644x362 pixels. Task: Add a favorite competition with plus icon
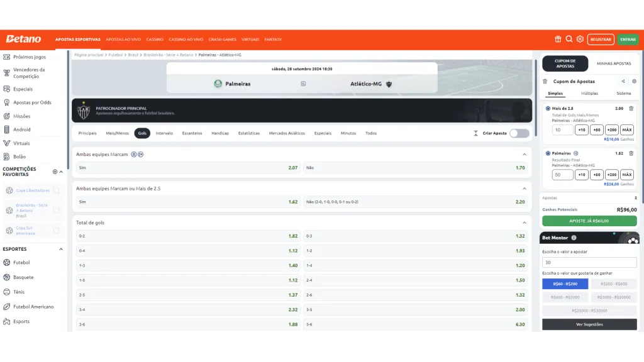(x=55, y=172)
